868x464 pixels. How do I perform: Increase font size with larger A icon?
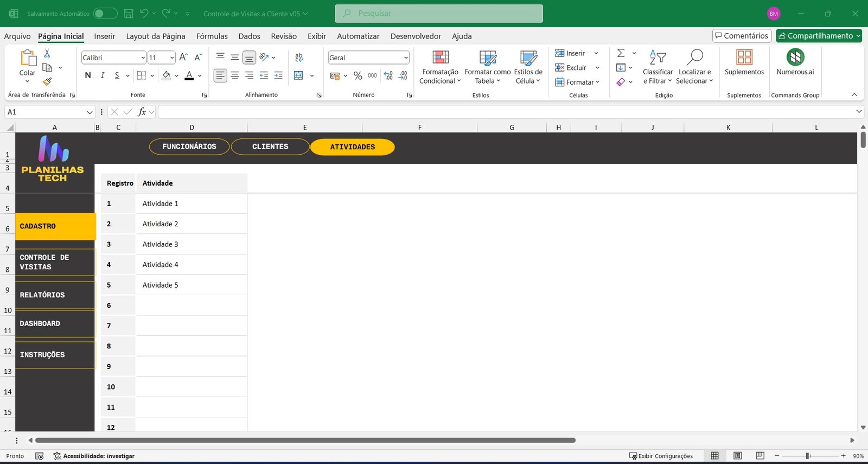coord(183,57)
